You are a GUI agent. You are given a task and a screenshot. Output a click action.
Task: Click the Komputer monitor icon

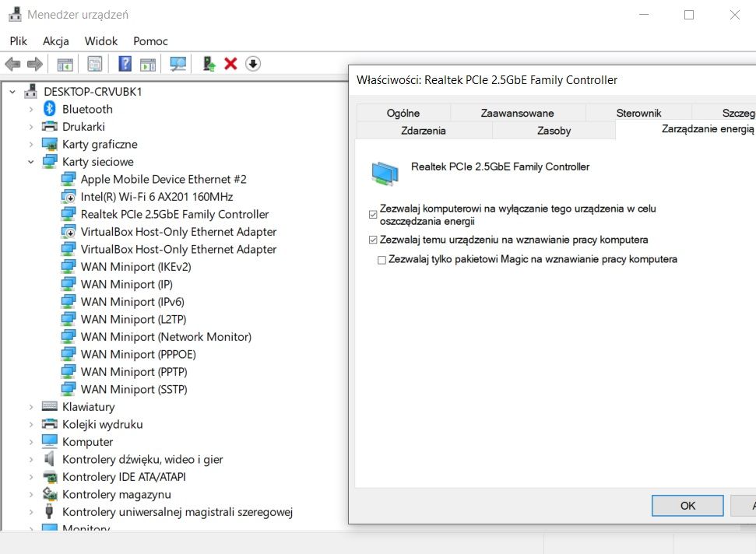tap(49, 441)
